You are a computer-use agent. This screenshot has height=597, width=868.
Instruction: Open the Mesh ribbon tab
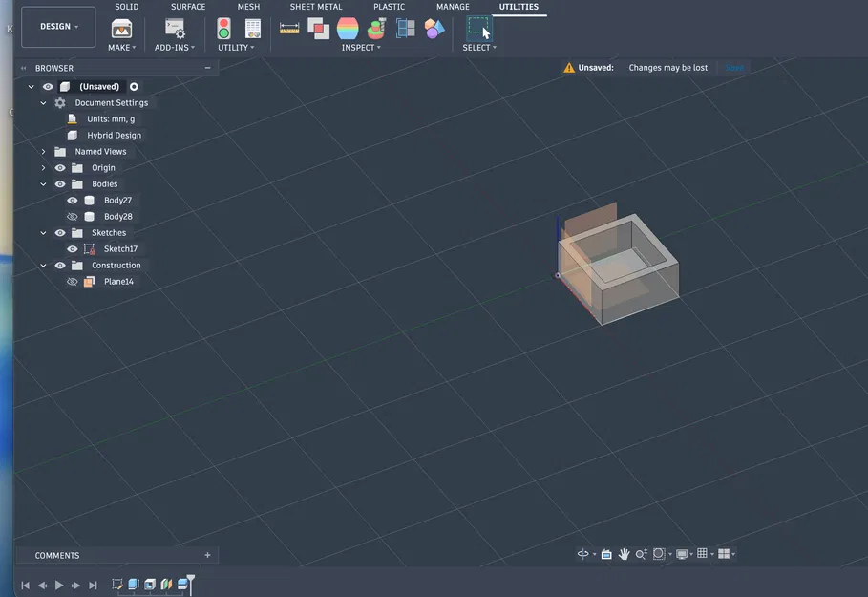pos(248,6)
